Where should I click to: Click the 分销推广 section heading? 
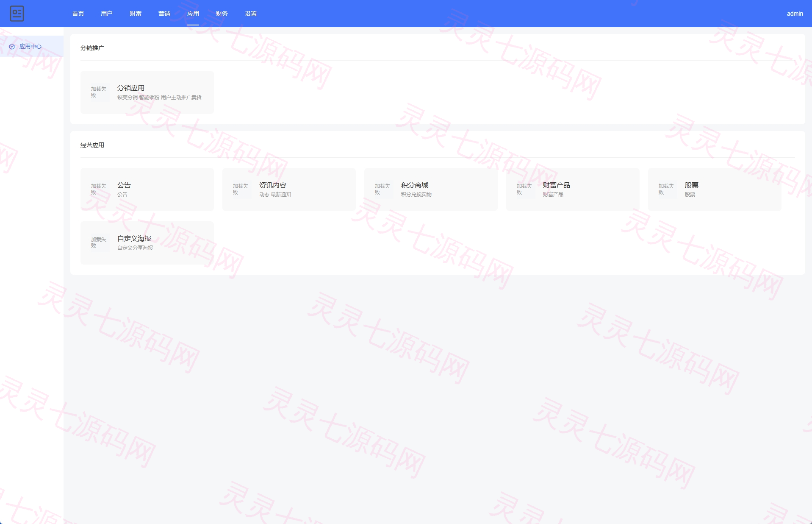pyautogui.click(x=92, y=48)
